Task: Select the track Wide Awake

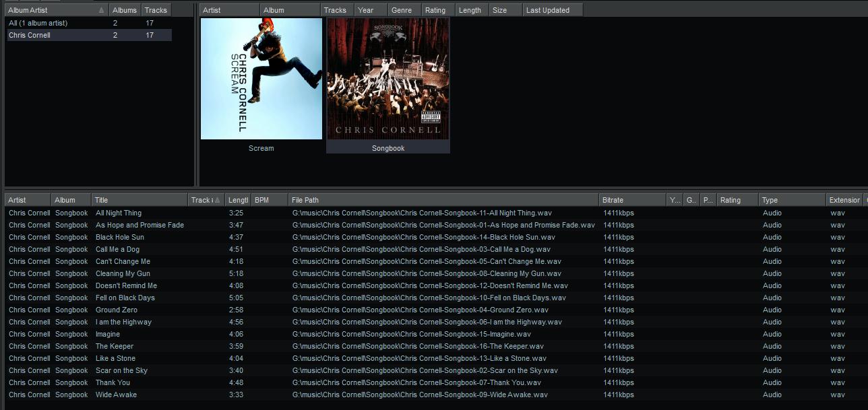Action: (116, 395)
